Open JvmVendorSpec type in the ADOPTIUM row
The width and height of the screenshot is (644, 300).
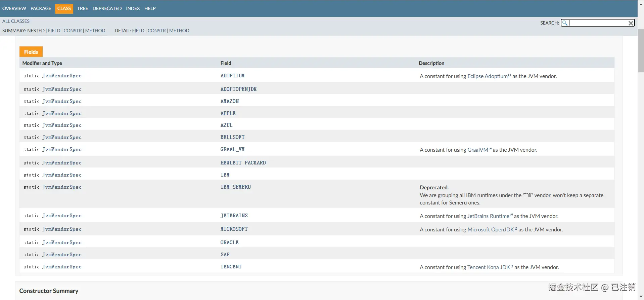pyautogui.click(x=62, y=76)
